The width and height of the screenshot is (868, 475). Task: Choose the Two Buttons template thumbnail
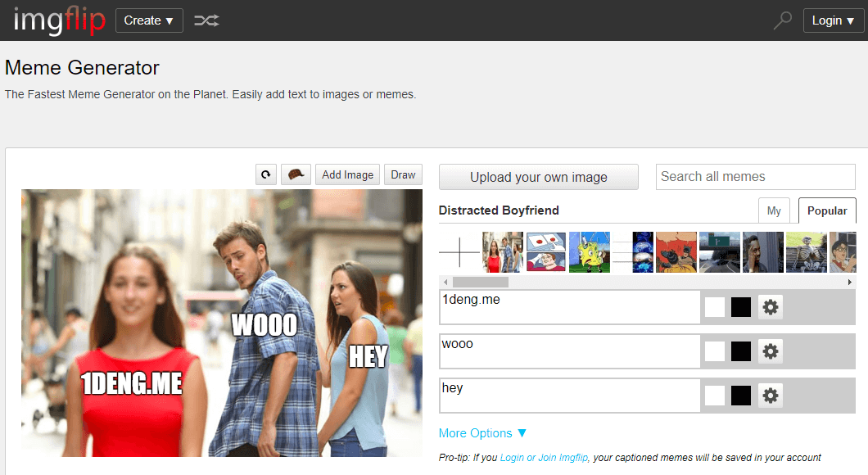point(546,252)
